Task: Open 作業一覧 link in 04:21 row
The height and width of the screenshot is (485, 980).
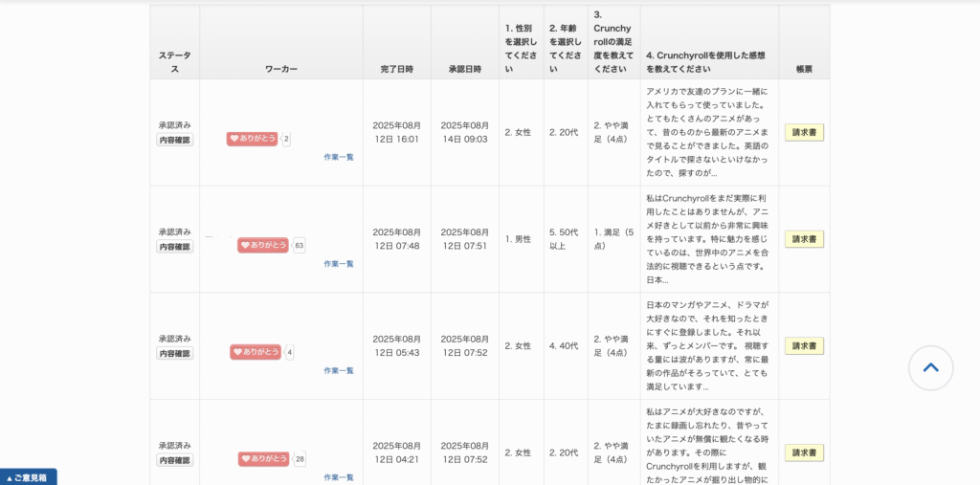Action: 339,477
